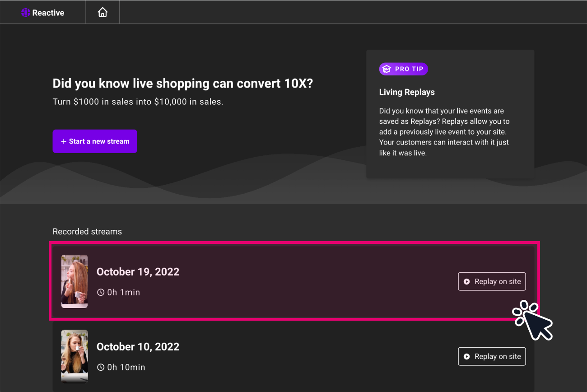Screen dimensions: 587x392
Task: Click the clock icon beside 0h 10min
Action: click(101, 367)
